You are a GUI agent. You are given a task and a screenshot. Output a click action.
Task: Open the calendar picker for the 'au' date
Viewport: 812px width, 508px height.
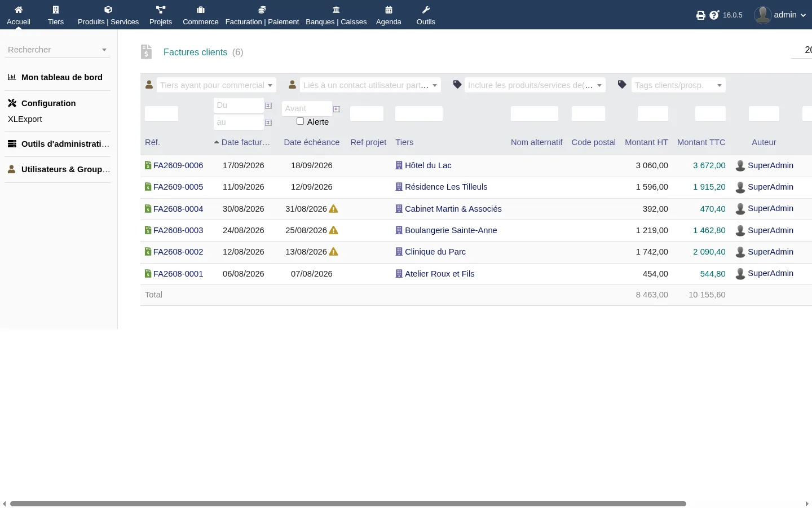[x=268, y=122]
